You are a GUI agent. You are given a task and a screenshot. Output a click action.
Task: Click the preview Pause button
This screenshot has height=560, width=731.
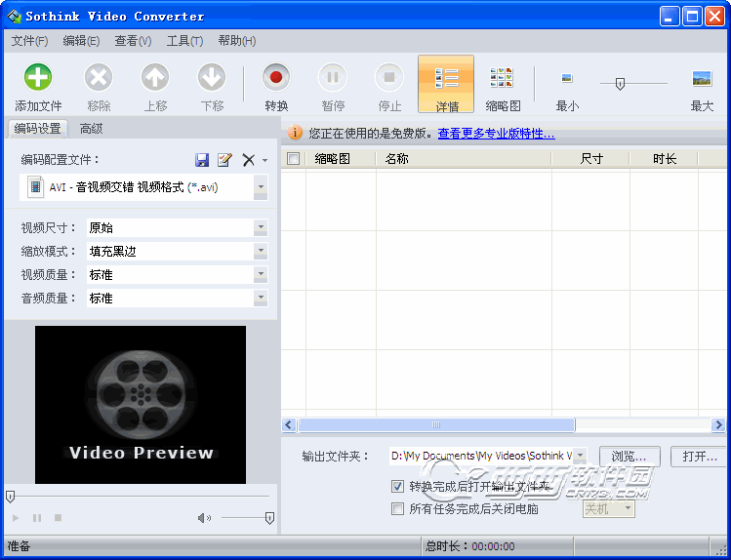click(x=37, y=518)
